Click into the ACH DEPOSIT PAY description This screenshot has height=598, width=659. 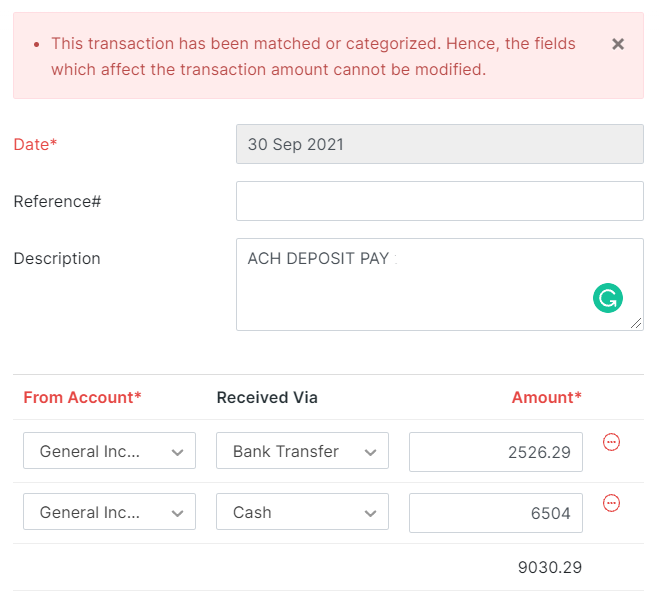[x=440, y=285]
